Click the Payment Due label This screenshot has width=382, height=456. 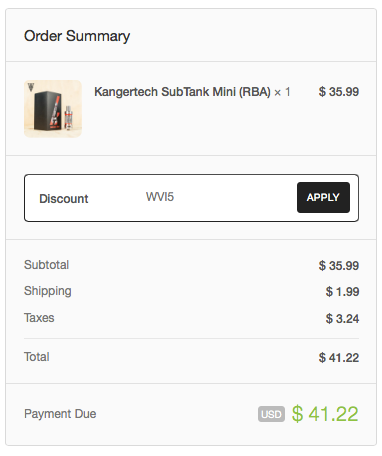coord(60,414)
